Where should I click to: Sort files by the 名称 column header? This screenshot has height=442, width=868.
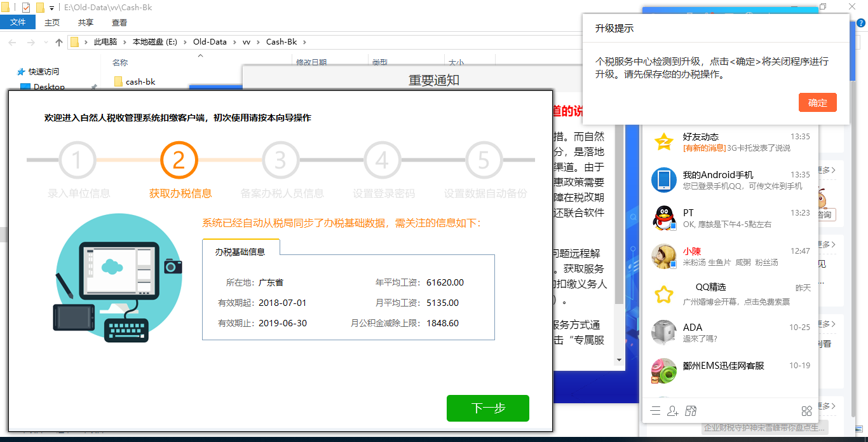pos(120,62)
